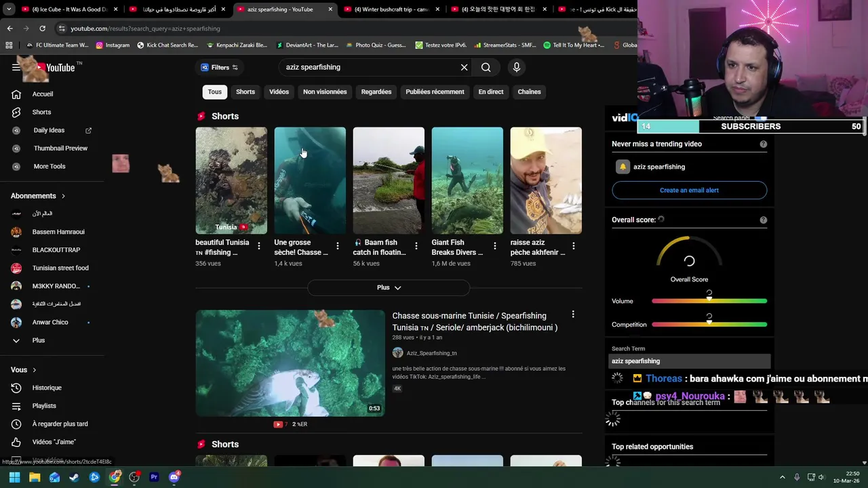Open options for 'raisse aziz pèche' short
The height and width of the screenshot is (488, 868).
coord(574,246)
